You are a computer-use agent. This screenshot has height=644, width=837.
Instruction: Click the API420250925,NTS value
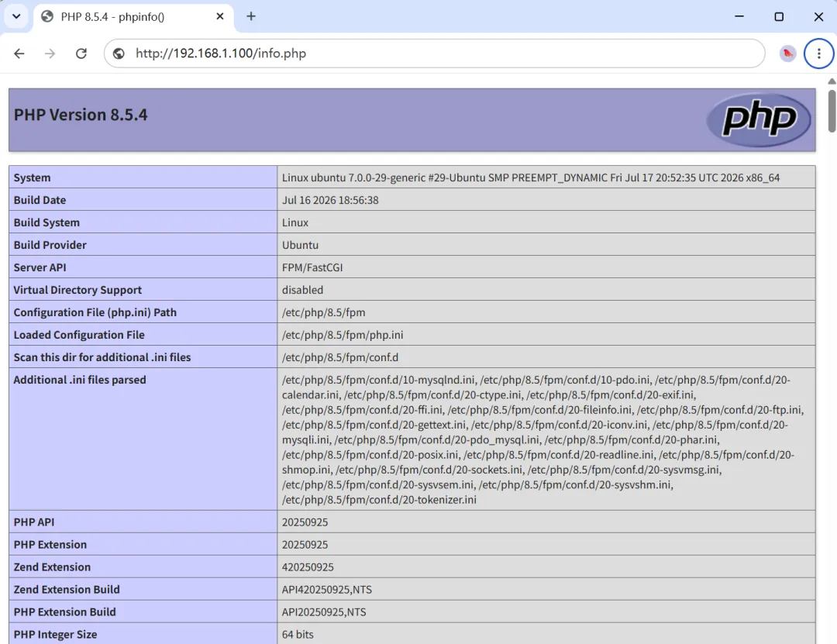pos(327,589)
